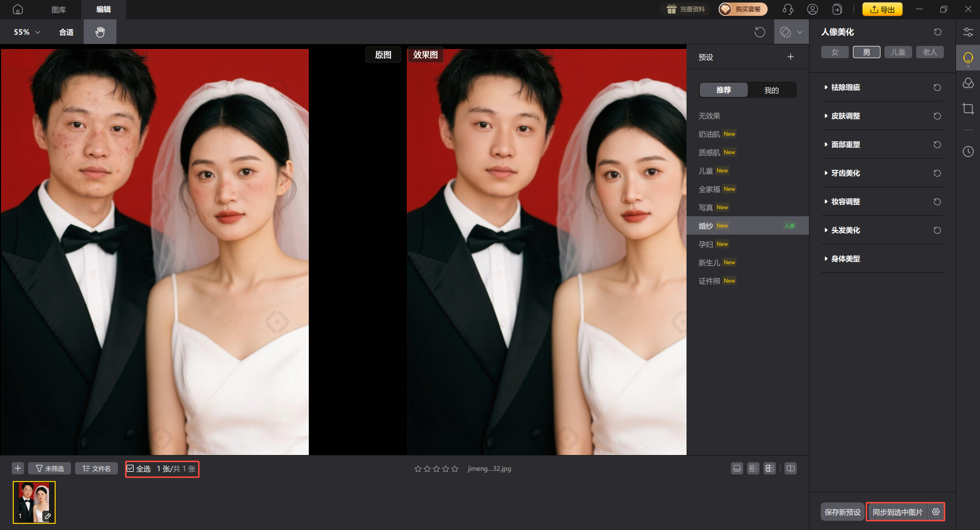980x530 pixels.
Task: Switch to the 图库 gallery tab
Action: coord(58,9)
